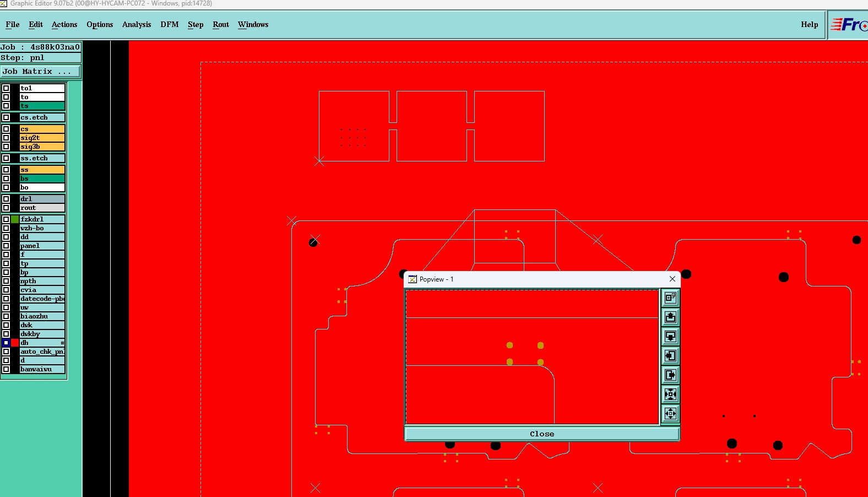Select layer name bp
The image size is (868, 497).
pos(42,272)
